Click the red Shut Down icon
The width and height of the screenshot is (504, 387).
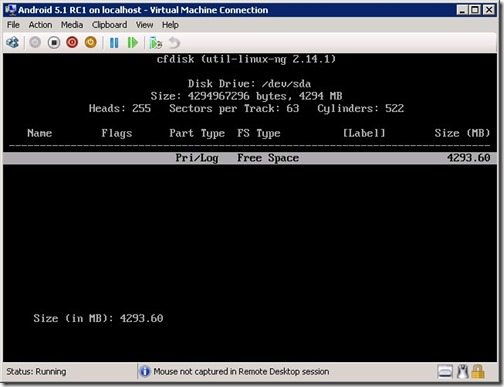[x=72, y=43]
